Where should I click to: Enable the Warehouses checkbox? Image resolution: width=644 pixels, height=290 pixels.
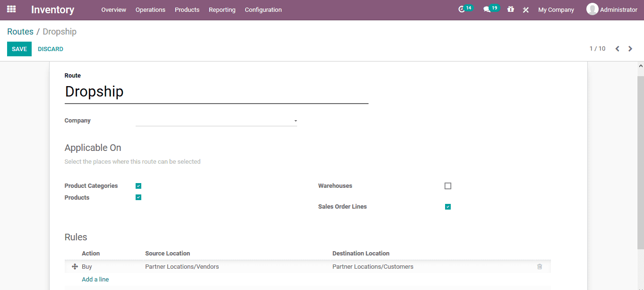(447, 185)
